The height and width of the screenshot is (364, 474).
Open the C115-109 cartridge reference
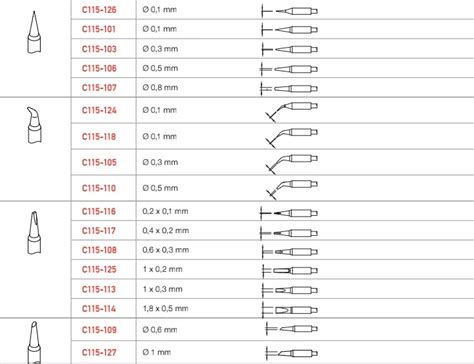[99, 330]
